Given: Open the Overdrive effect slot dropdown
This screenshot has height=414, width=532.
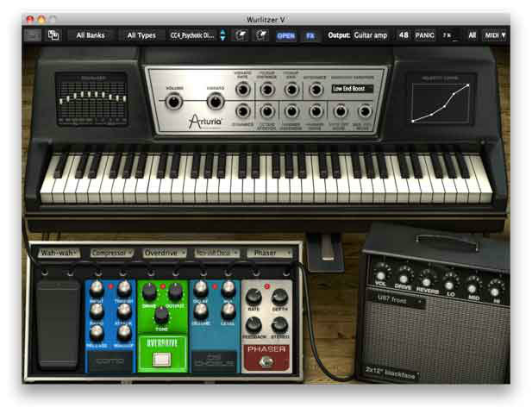Looking at the screenshot, I should [x=165, y=253].
